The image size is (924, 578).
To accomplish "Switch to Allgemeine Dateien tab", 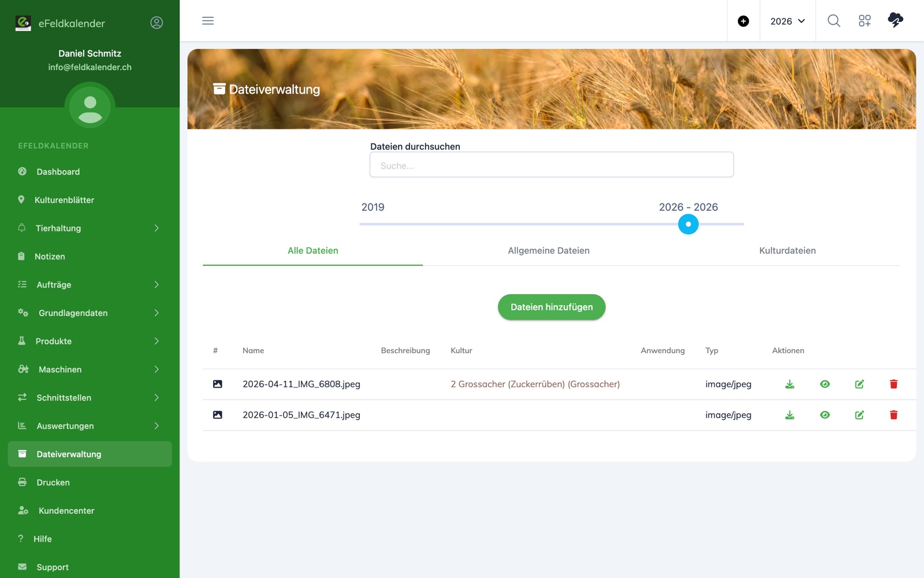I will [549, 251].
